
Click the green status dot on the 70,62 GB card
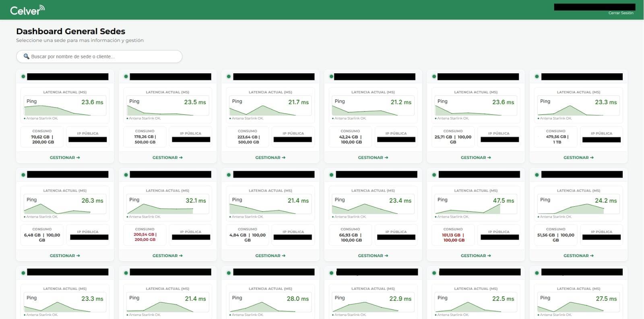pyautogui.click(x=23, y=77)
